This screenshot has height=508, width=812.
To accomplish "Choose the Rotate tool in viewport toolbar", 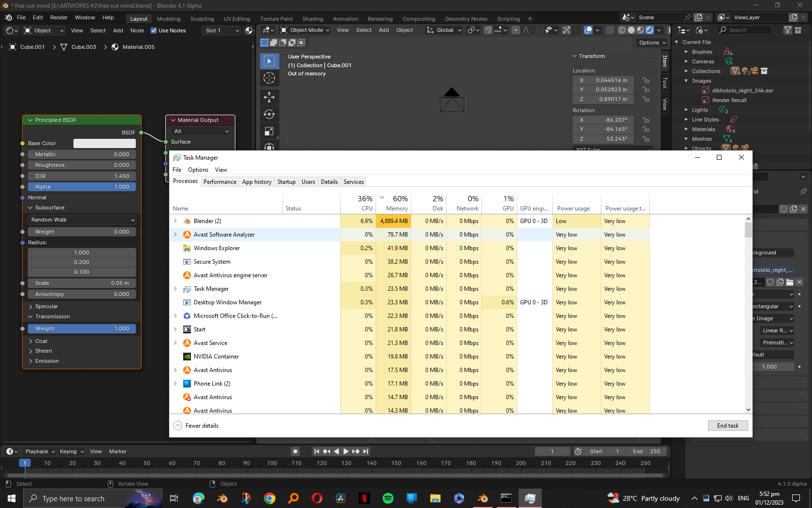I will point(269,114).
